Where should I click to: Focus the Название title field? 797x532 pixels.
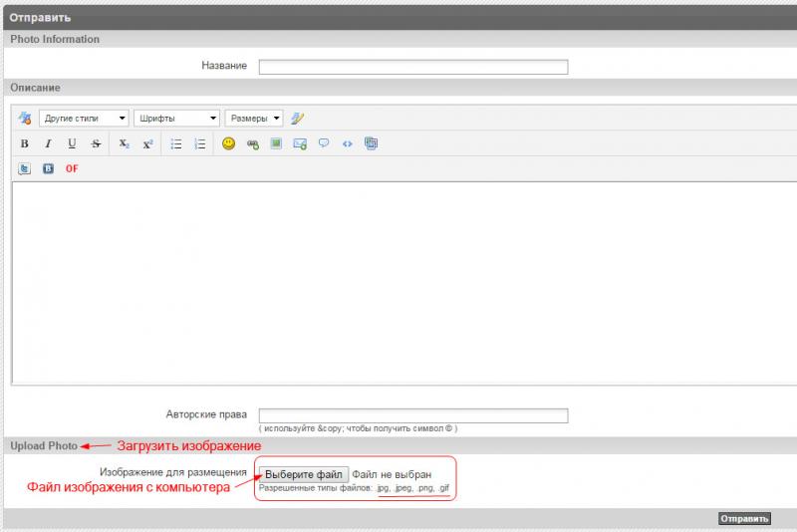pos(413,67)
